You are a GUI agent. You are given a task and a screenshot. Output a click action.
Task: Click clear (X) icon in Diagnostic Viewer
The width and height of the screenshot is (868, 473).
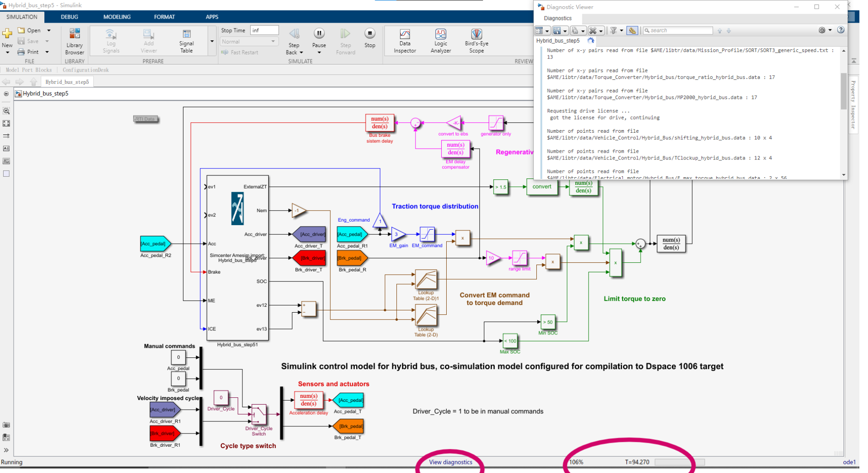593,30
